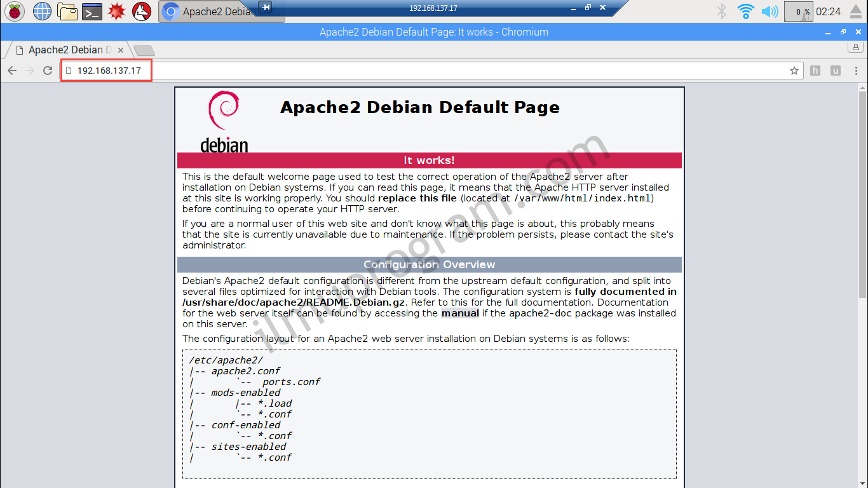Click the 'h' extension icon
868x488 pixels.
pyautogui.click(x=815, y=71)
